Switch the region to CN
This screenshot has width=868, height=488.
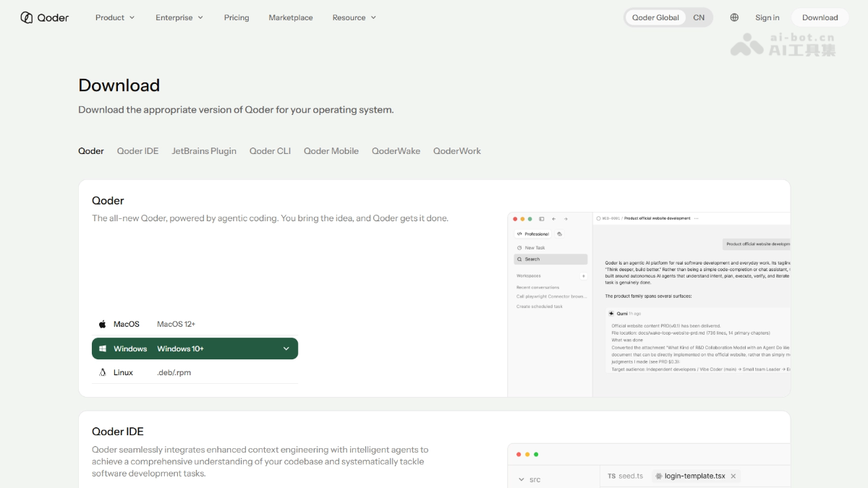(x=699, y=17)
